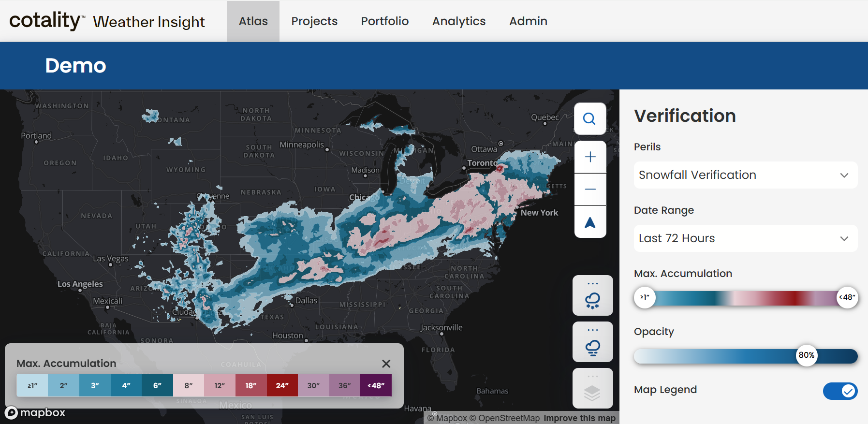Toggle the Map Legend switch off
Screen dimensions: 868x424
tap(840, 391)
